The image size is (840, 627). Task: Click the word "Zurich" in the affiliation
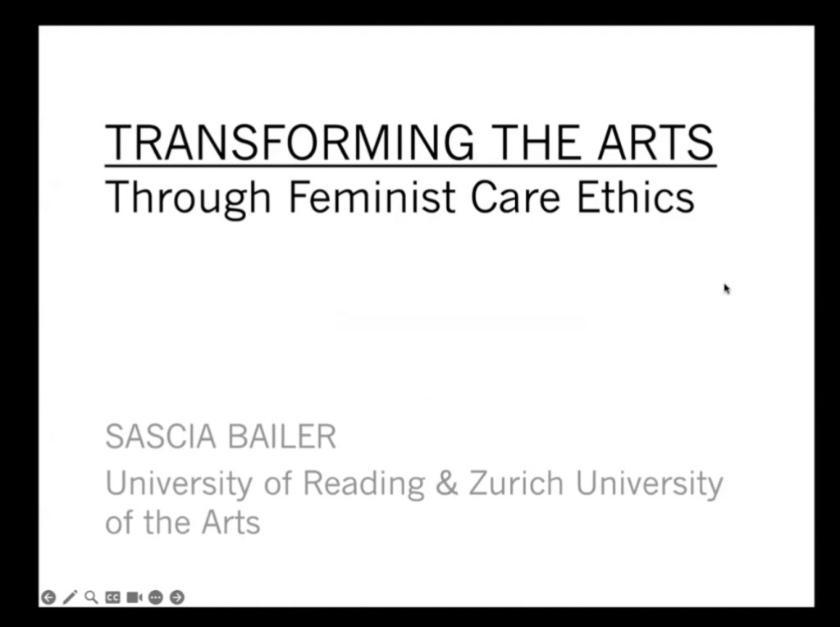tap(516, 483)
